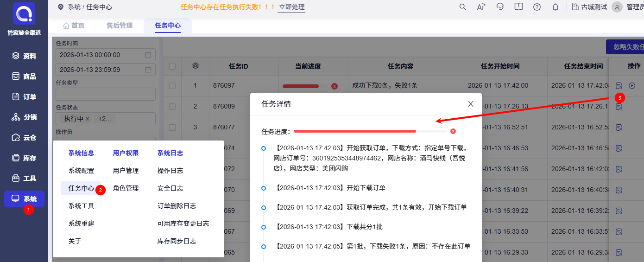The width and height of the screenshot is (644, 262).
Task: Open the 云仓 sidebar section
Action: (24, 137)
